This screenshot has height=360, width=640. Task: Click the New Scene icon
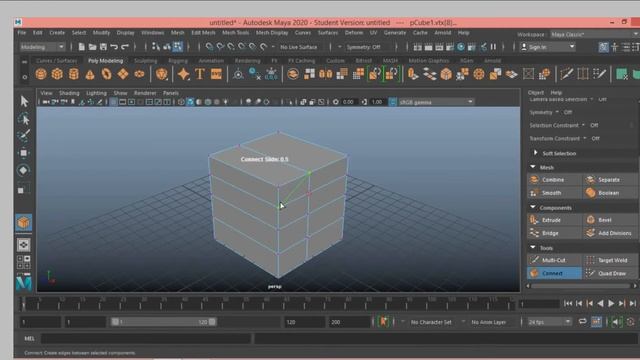[x=82, y=47]
